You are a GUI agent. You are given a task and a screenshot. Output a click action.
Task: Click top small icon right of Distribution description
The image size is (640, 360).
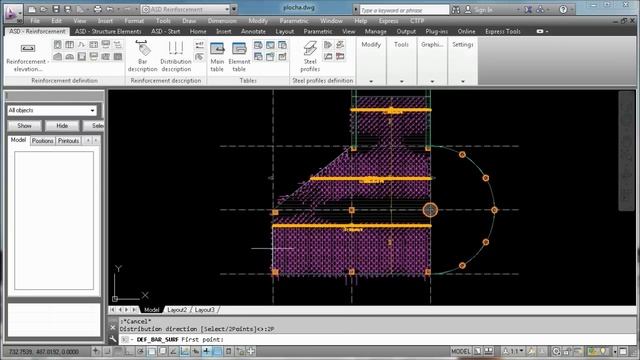(199, 45)
